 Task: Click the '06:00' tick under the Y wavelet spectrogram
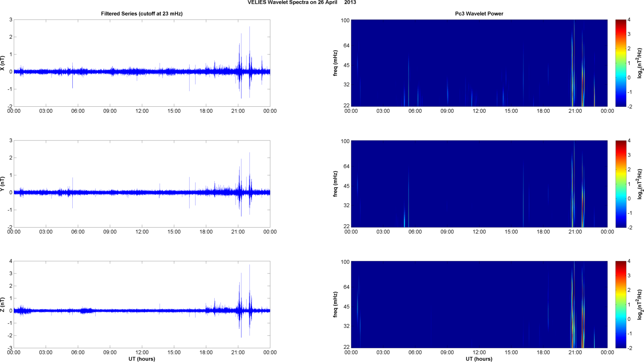(x=415, y=232)
